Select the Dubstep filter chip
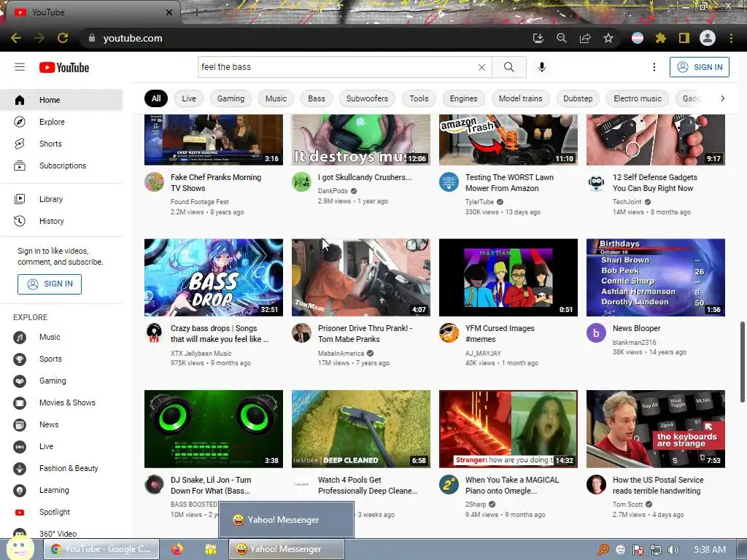 click(578, 98)
